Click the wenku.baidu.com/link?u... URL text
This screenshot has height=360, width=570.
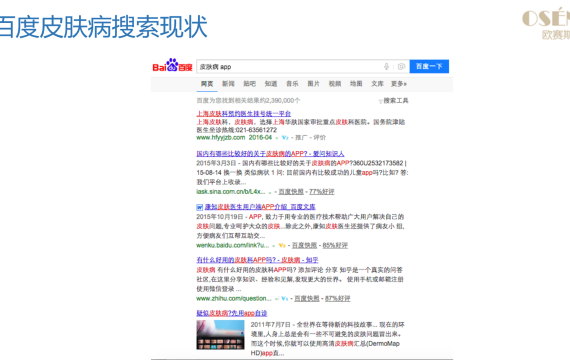(233, 245)
